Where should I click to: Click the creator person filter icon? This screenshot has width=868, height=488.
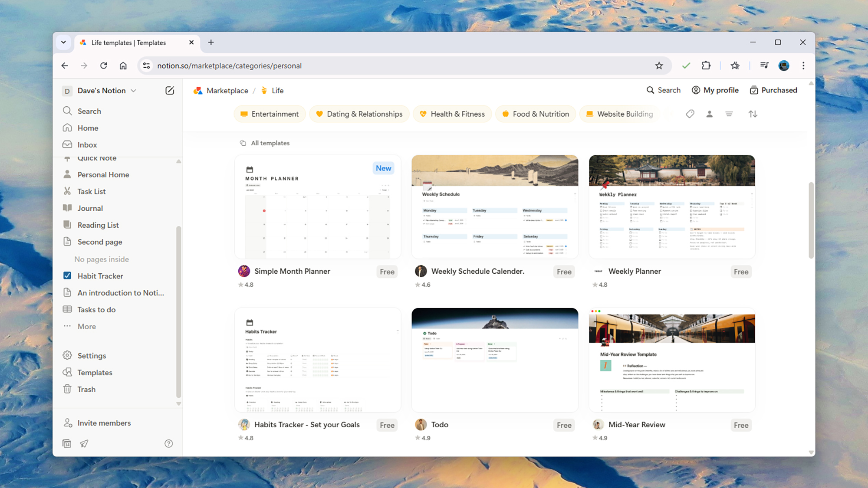pyautogui.click(x=710, y=114)
